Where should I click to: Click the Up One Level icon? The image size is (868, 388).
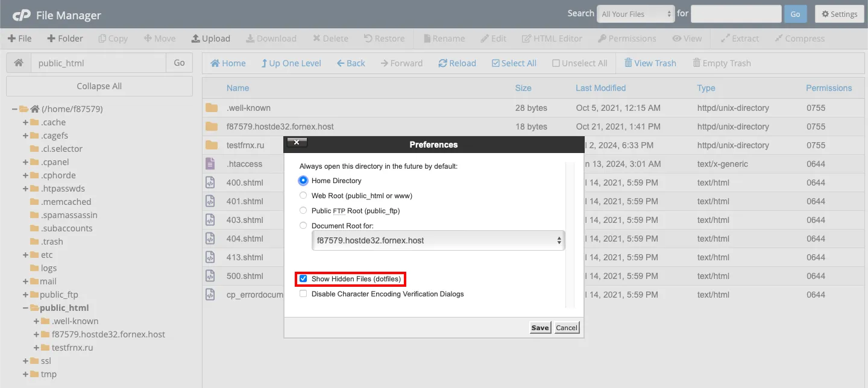264,63
